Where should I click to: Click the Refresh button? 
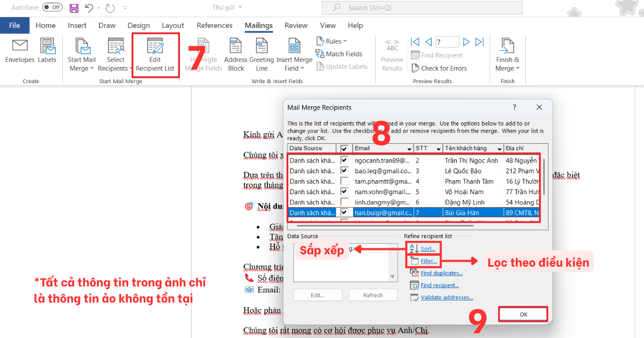pyautogui.click(x=373, y=295)
